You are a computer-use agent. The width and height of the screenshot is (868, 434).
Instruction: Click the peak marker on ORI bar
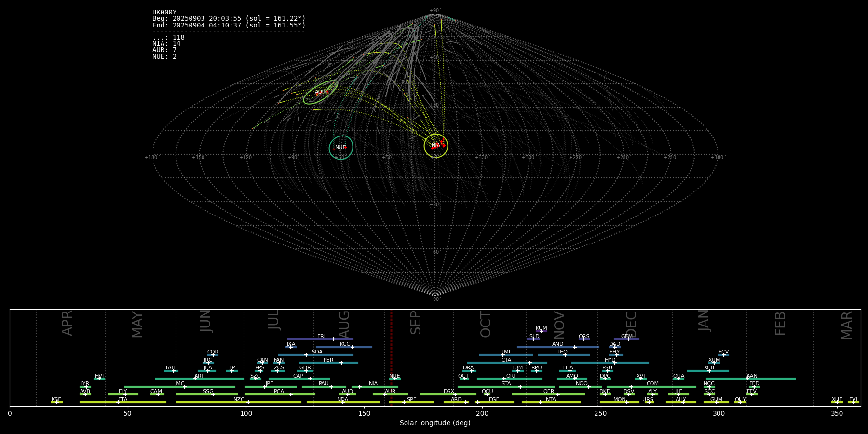pos(504,379)
